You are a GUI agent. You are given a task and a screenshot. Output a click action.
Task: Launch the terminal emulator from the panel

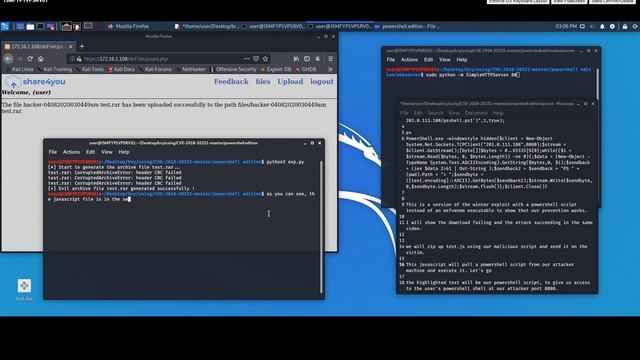coord(40,27)
